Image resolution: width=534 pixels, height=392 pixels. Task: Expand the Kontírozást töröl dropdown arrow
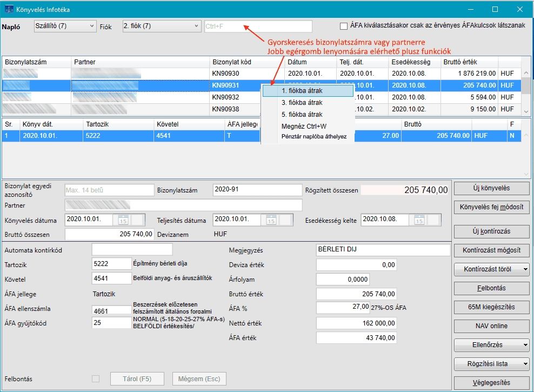525,269
